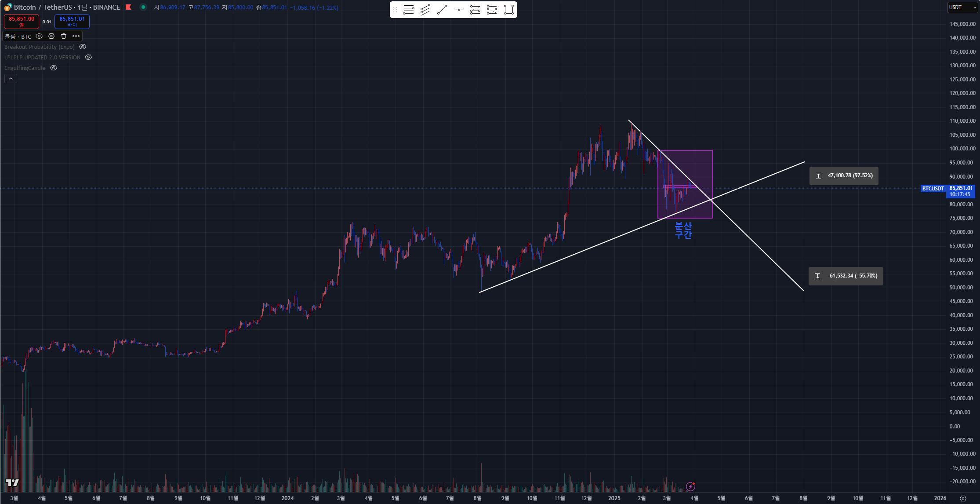Open Volume indicator settings hexagon icon
This screenshot has height=504, width=980.
(51, 36)
